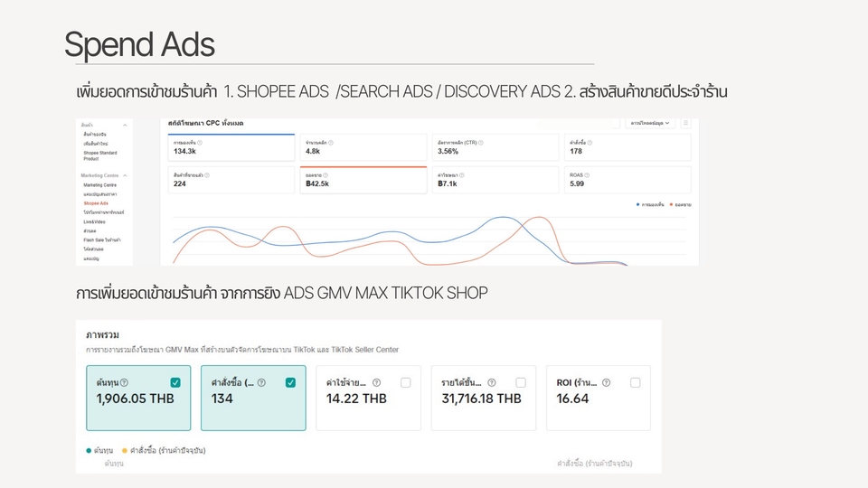Screen dimensions: 868x488
Task: Toggle the blue impressions legend dot
Action: coord(637,205)
